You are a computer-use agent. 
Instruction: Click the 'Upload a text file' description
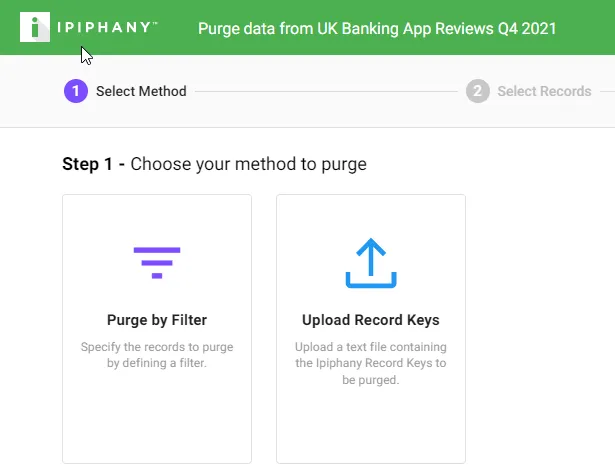(x=371, y=363)
